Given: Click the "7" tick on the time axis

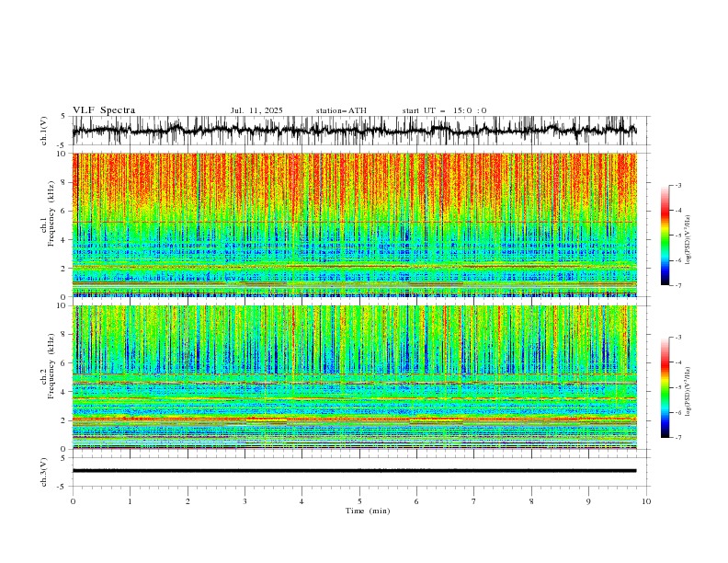Looking at the screenshot, I should coord(474,501).
